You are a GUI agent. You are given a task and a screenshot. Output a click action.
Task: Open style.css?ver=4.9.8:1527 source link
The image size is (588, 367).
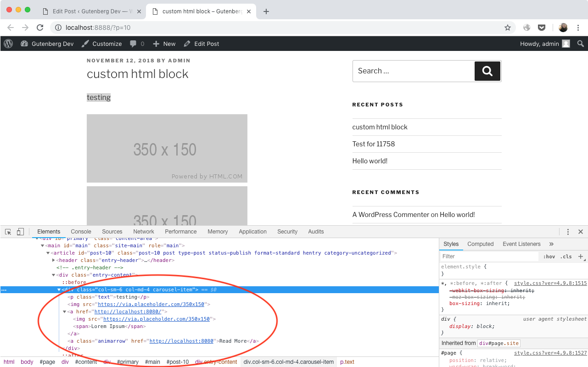pyautogui.click(x=550, y=353)
